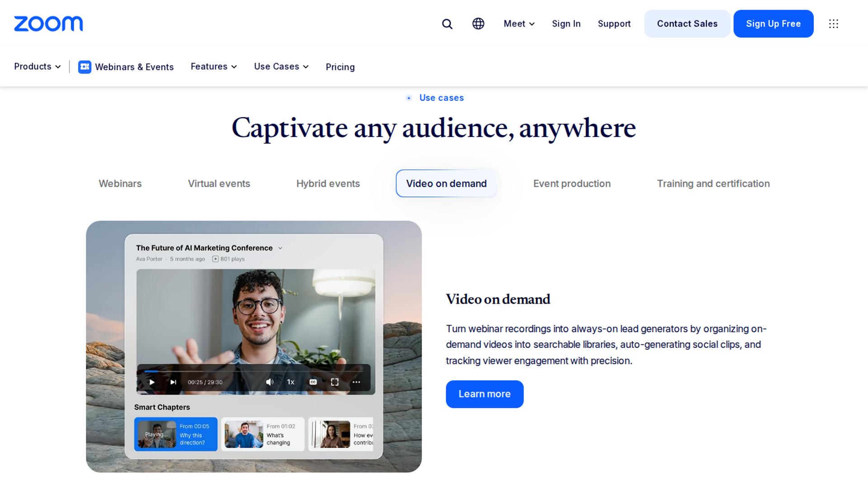Open Training and certification tab
868x491 pixels.
(713, 183)
